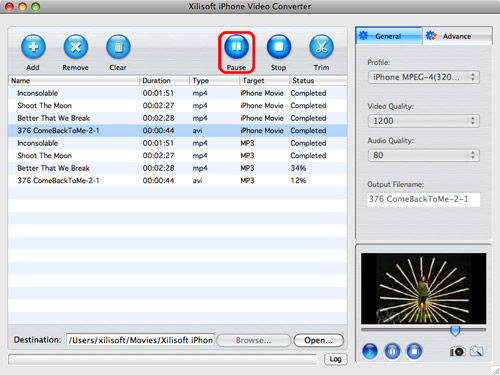500x375 pixels.
Task: Zoom the window with green button
Action: 35,6
